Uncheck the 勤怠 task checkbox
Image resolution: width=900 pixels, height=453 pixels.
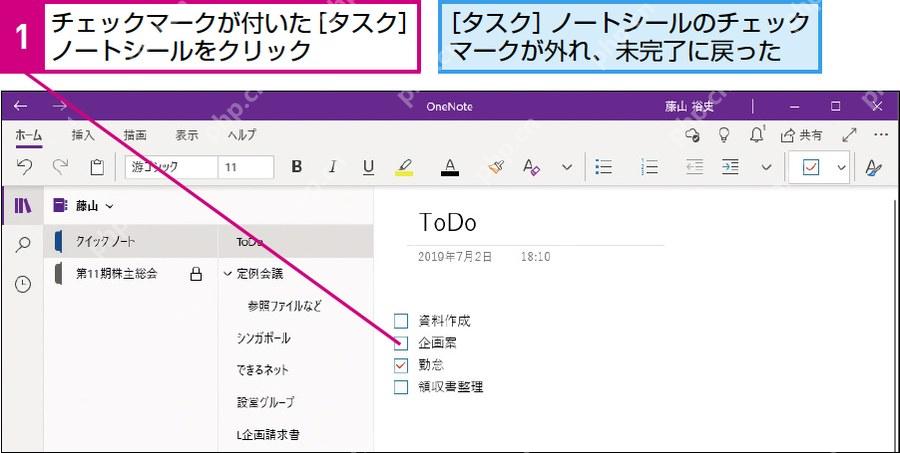point(401,365)
